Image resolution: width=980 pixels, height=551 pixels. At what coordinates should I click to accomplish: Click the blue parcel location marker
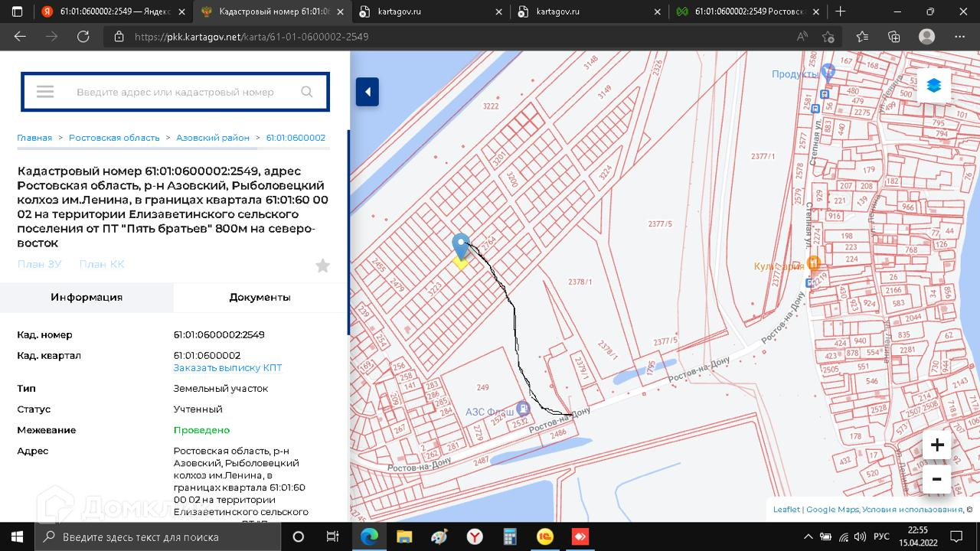(460, 246)
